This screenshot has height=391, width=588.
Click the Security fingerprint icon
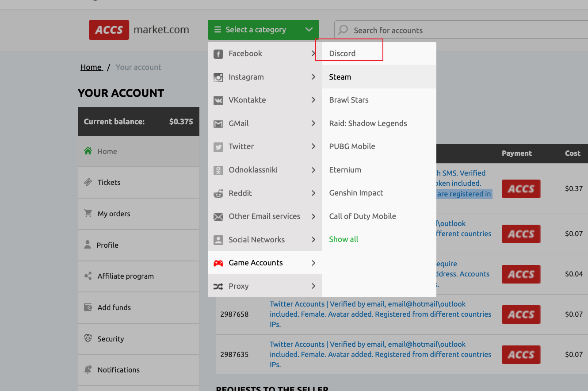(88, 338)
